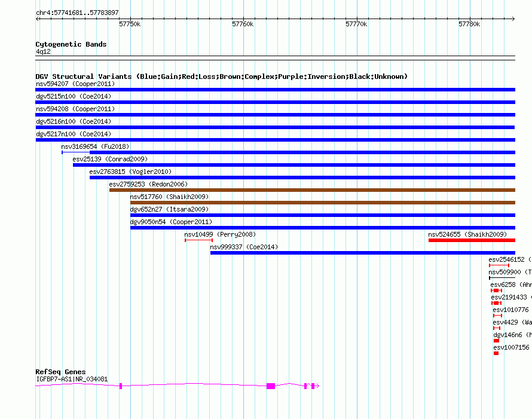Select the dgv5217n100 (Coe2014) variant bar
Screen dimensions: 532x419
point(275,140)
